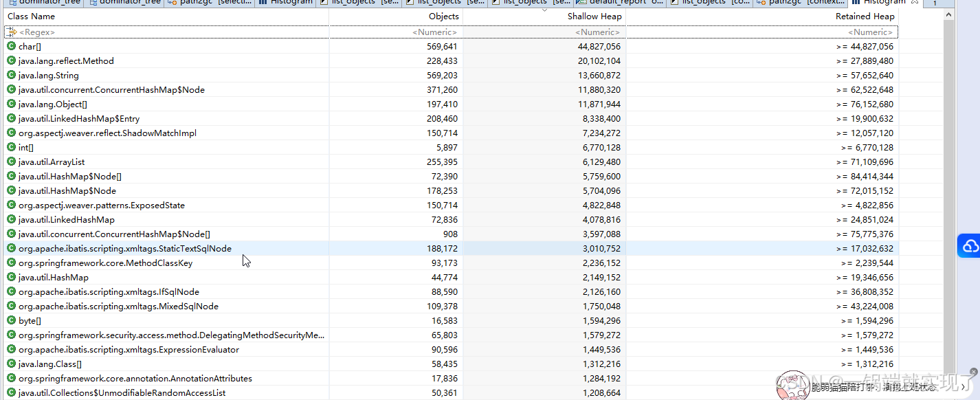Click the blue floating share icon on right edge
The height and width of the screenshot is (400, 980).
click(969, 245)
